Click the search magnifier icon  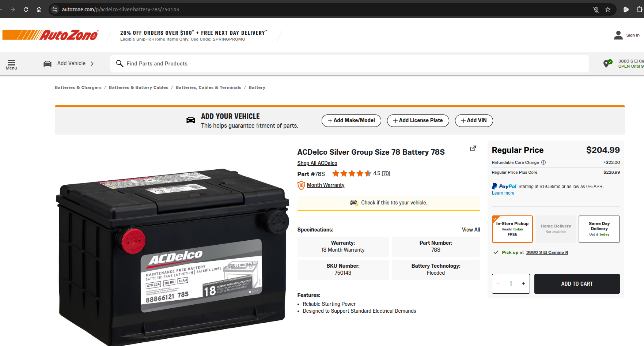[x=120, y=64]
